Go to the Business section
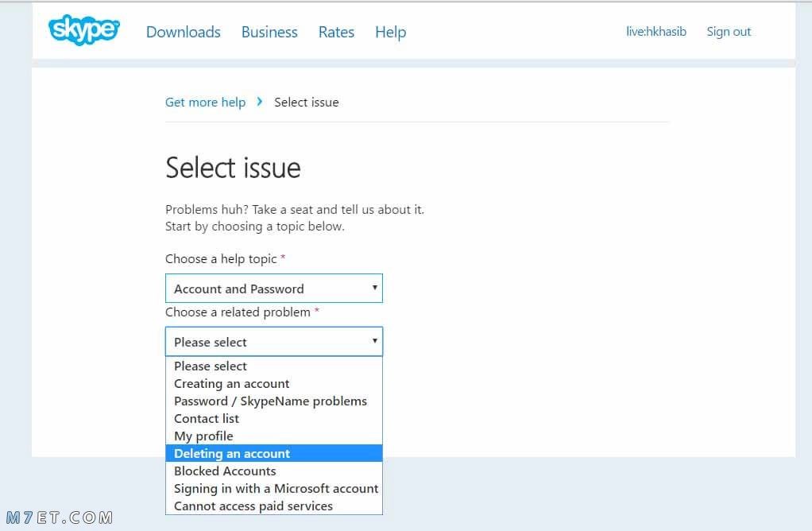Screen dimensions: 812x531 click(269, 32)
